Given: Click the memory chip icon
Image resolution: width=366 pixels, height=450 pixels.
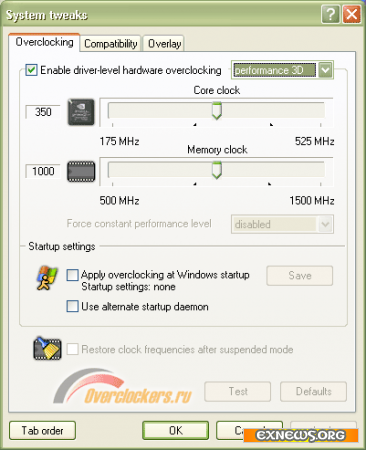Looking at the screenshot, I should [81, 172].
